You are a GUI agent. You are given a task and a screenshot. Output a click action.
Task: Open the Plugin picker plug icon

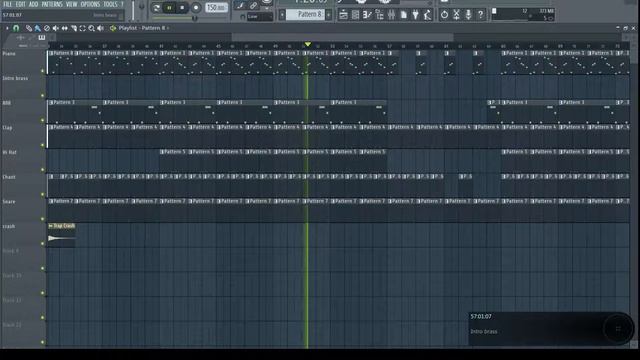tap(416, 15)
